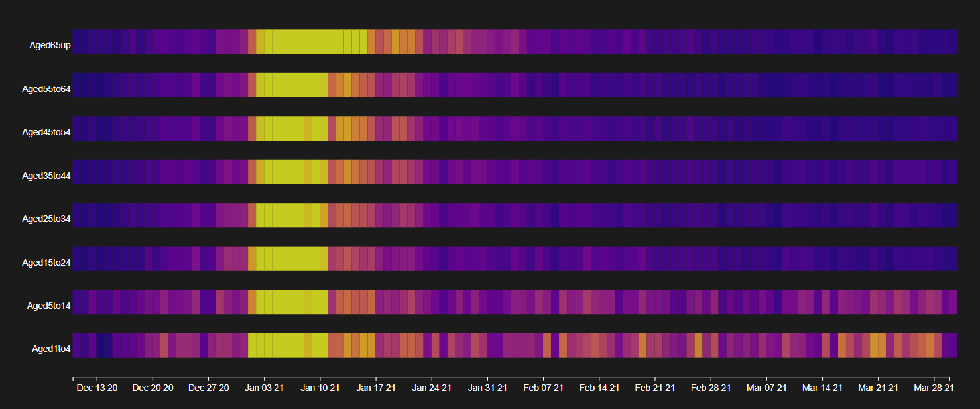Click the Jan 31 21 date label
Screen dimensions: 980x409
click(487, 388)
